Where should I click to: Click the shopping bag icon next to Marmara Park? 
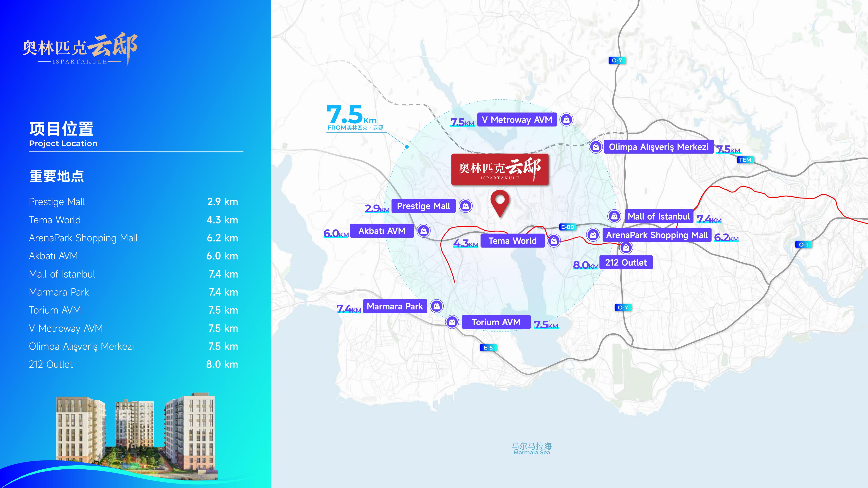[x=437, y=306]
